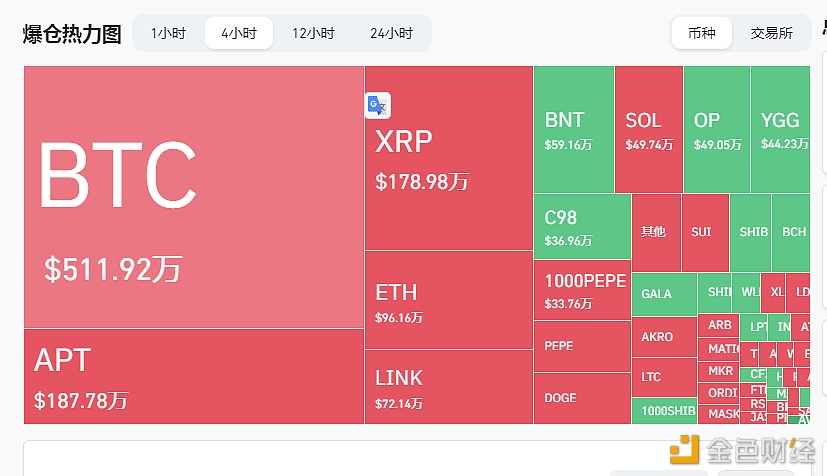
Task: Open the ETH $96.16万 tile
Action: coord(449,300)
